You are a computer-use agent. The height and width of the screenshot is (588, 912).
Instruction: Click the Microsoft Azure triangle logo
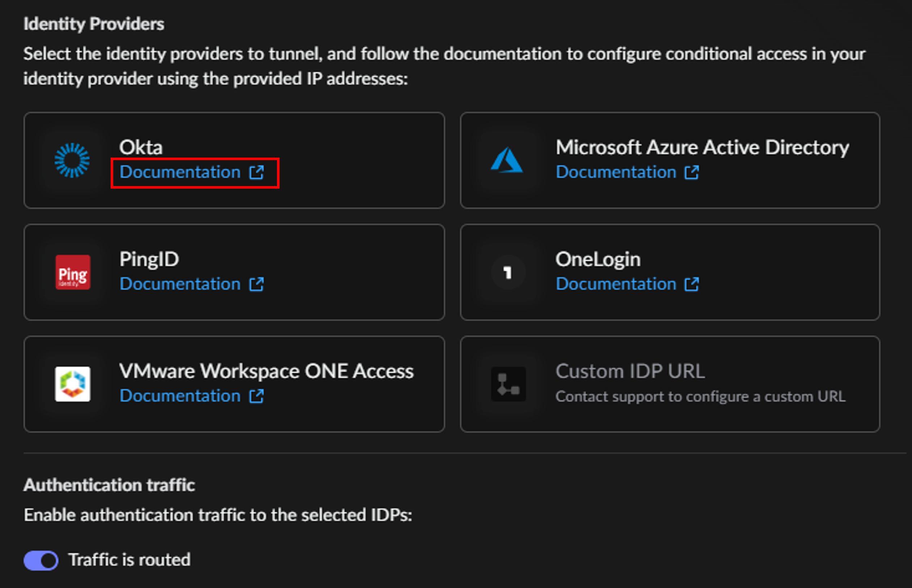pos(507,160)
